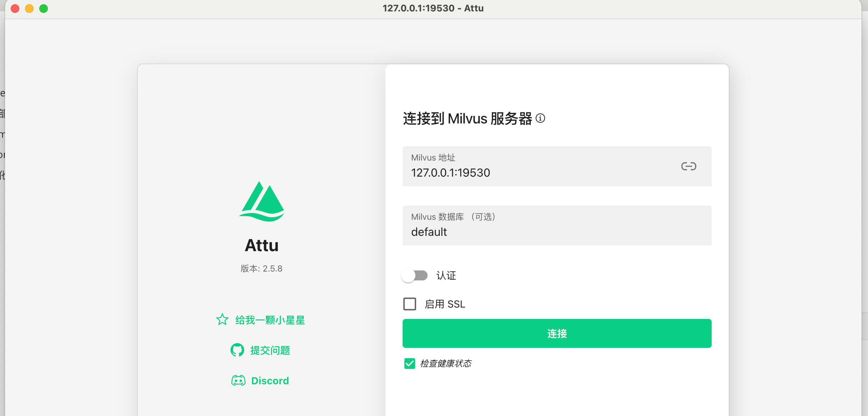Click the red close window button
868x416 pixels.
(15, 8)
